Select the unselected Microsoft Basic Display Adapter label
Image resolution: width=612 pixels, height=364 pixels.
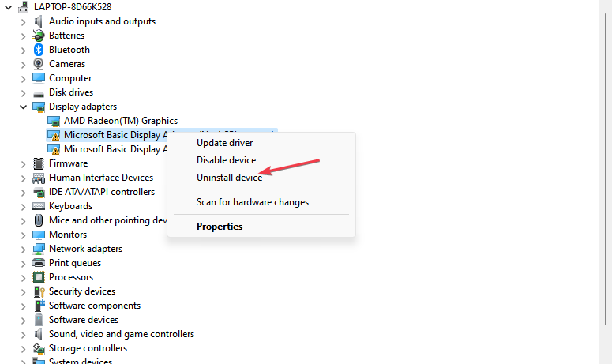[x=115, y=149]
